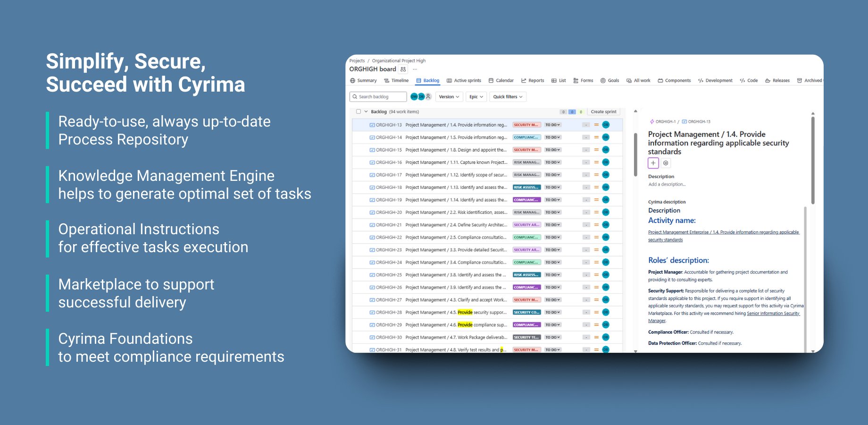Image resolution: width=868 pixels, height=425 pixels.
Task: Click the DW user avatar filter
Action: click(414, 97)
